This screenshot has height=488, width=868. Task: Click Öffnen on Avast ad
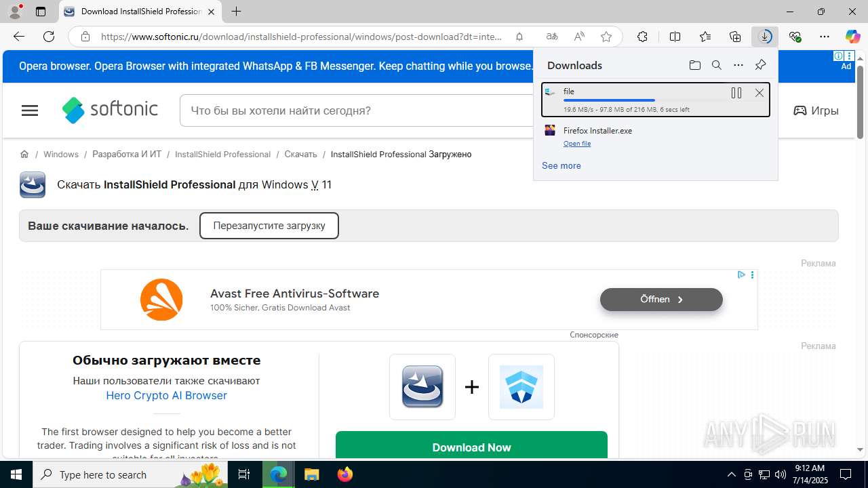[661, 299]
